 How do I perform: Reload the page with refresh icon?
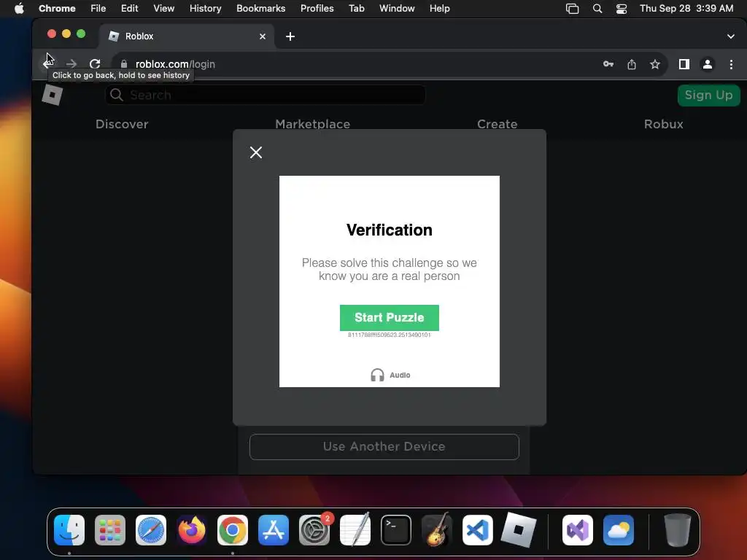click(95, 64)
